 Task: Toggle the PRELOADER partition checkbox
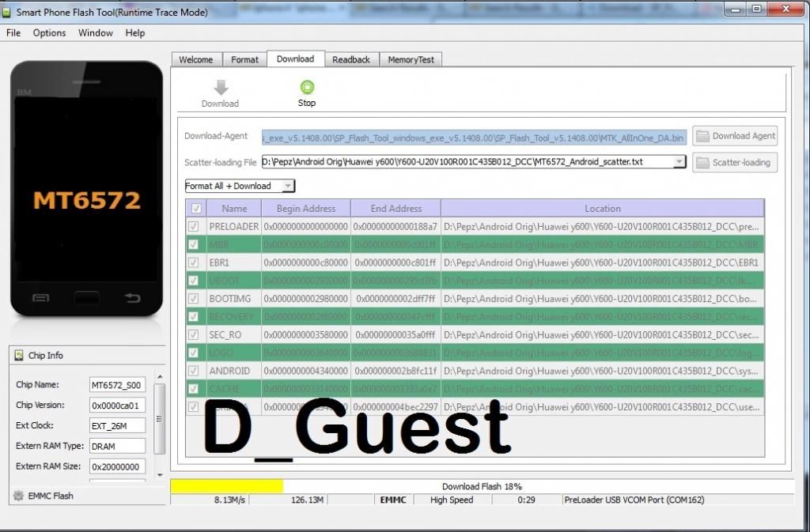tap(194, 226)
